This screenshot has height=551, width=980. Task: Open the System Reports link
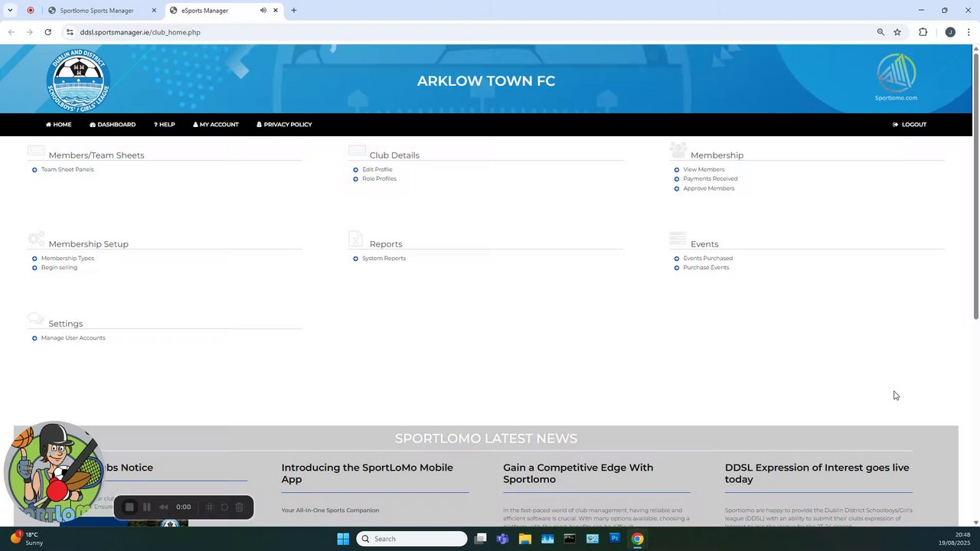[384, 259]
